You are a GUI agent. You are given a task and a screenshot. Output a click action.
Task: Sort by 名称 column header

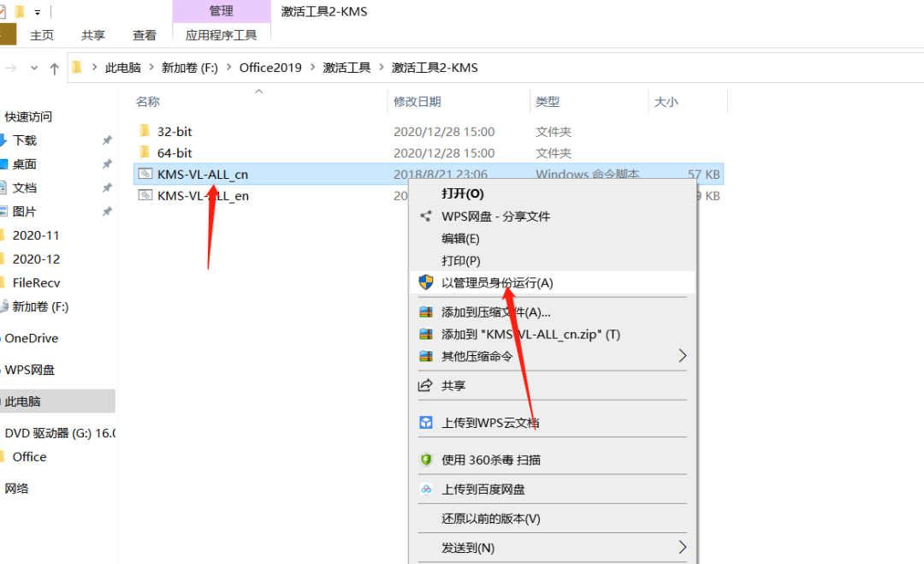pos(147,101)
